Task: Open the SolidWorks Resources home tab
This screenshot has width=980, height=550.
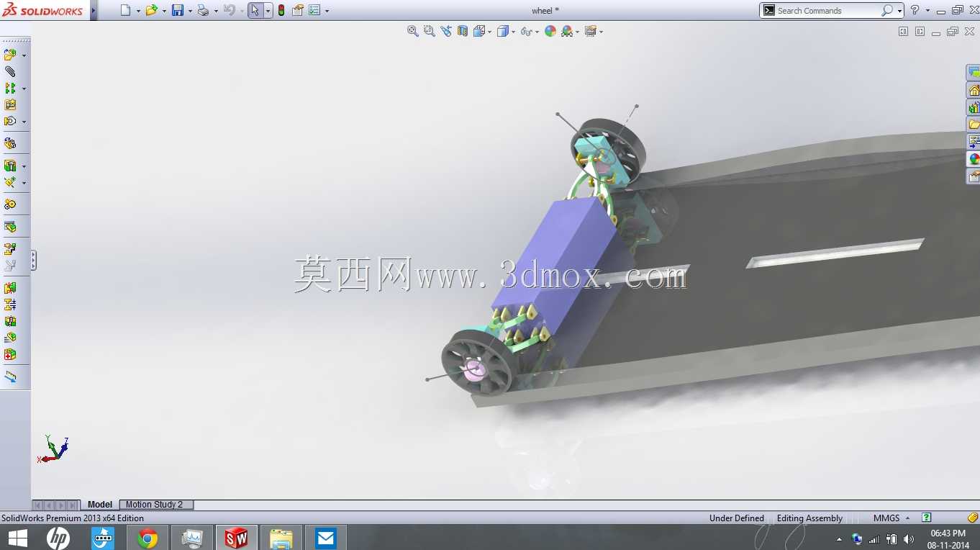Action: tap(974, 90)
